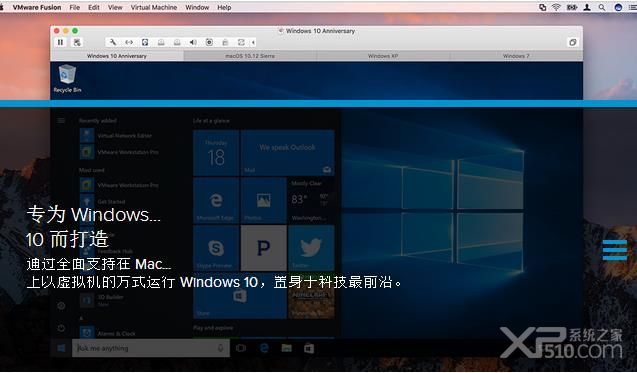
Task: Click the snapshot icon next to pause
Action: (x=77, y=42)
